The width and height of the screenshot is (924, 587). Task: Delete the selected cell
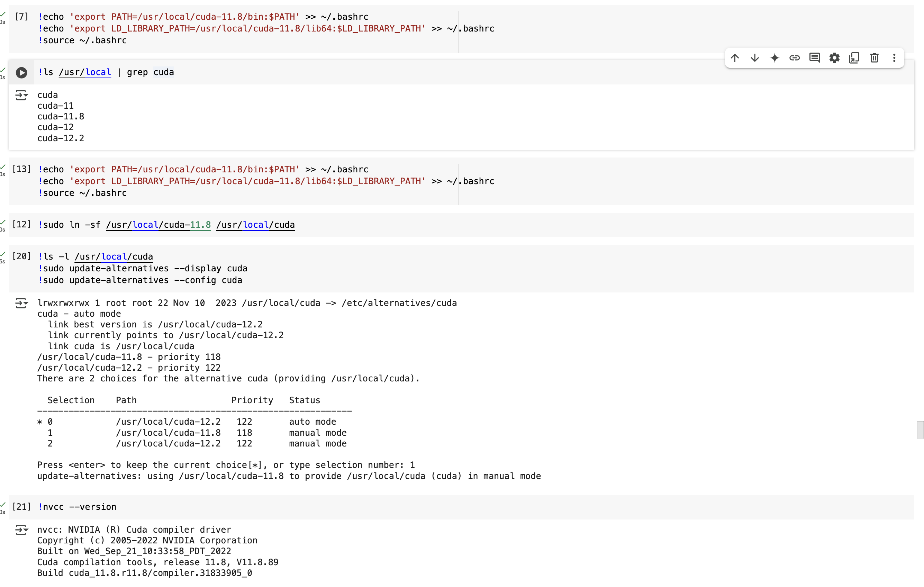click(x=874, y=58)
